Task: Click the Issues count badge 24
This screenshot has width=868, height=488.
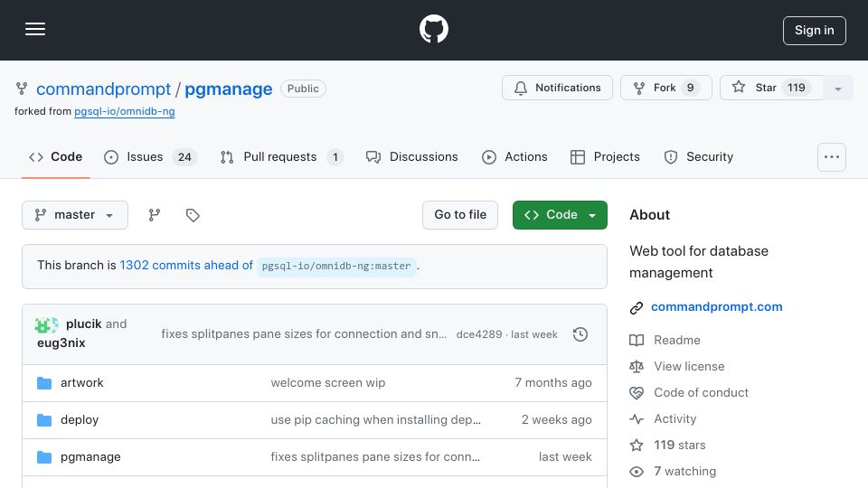Action: click(x=184, y=157)
